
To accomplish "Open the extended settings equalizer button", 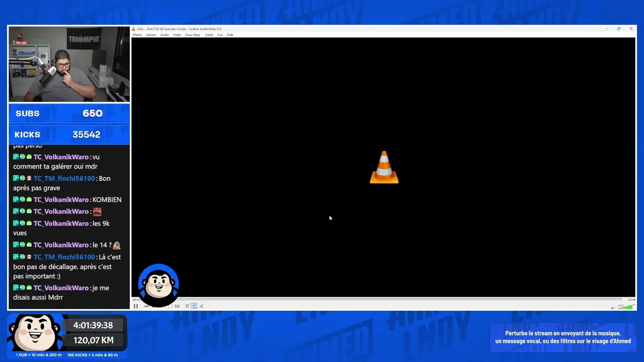I will pos(177,306).
